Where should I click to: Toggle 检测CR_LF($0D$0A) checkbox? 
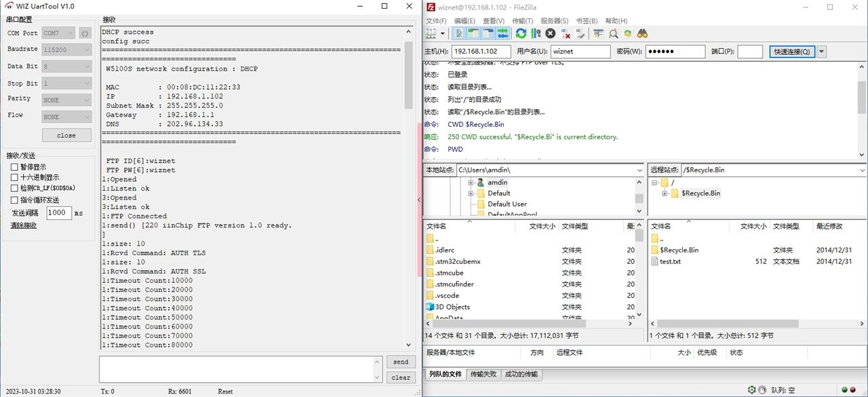pos(14,188)
